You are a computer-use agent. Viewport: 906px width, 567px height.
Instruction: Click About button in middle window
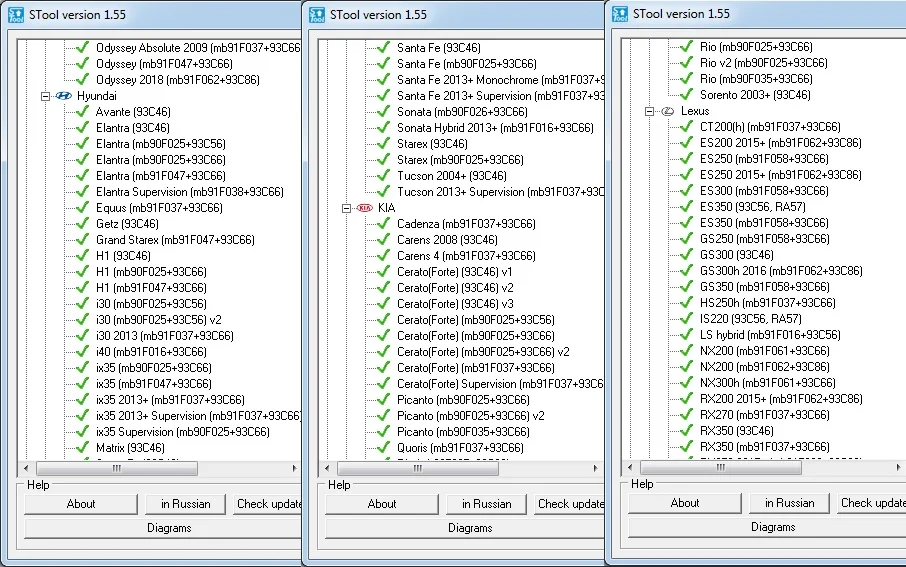coord(382,504)
